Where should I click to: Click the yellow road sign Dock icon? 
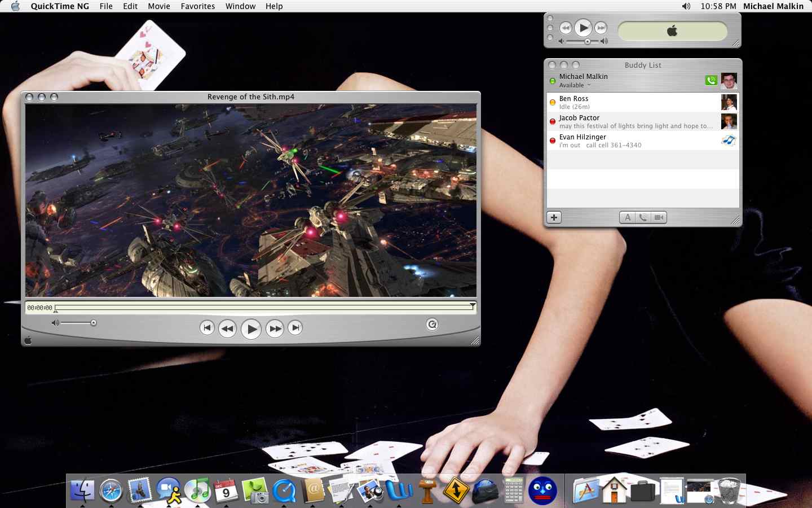(456, 490)
